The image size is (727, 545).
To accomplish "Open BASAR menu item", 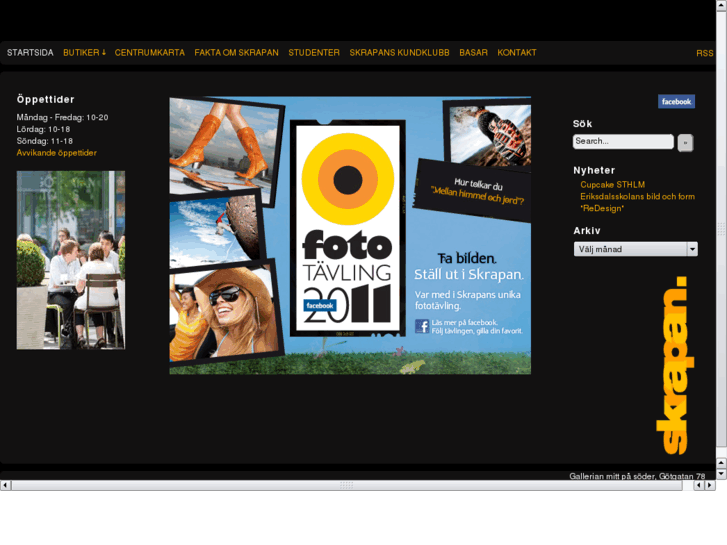I will pos(473,52).
